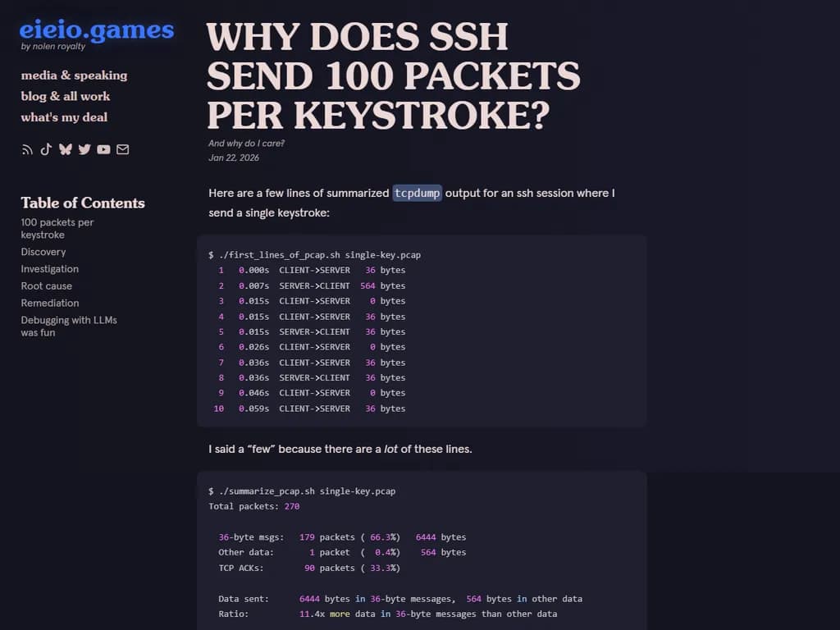
Task: Click the TikTok icon
Action: click(46, 149)
